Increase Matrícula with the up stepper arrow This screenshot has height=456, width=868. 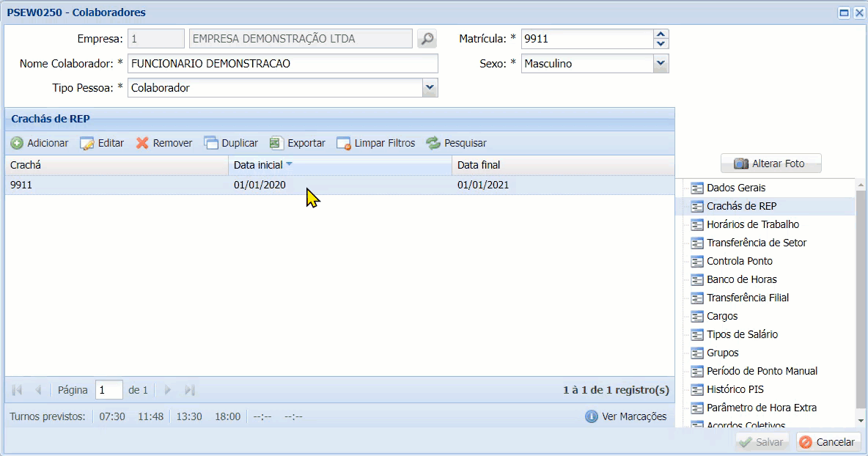point(661,34)
